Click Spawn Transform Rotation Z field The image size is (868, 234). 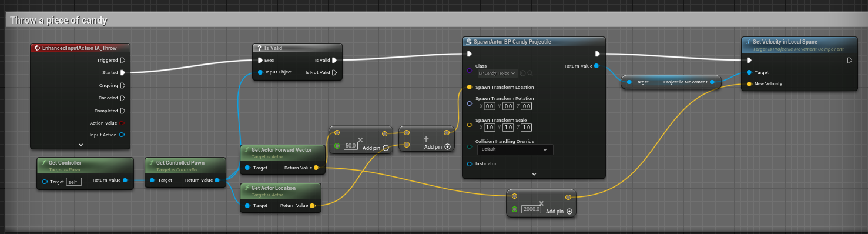click(527, 106)
